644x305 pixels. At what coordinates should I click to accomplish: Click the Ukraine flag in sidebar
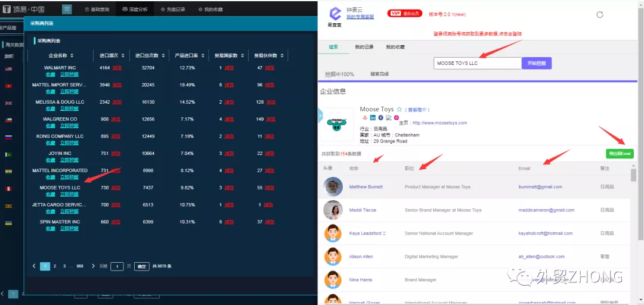pos(8,223)
